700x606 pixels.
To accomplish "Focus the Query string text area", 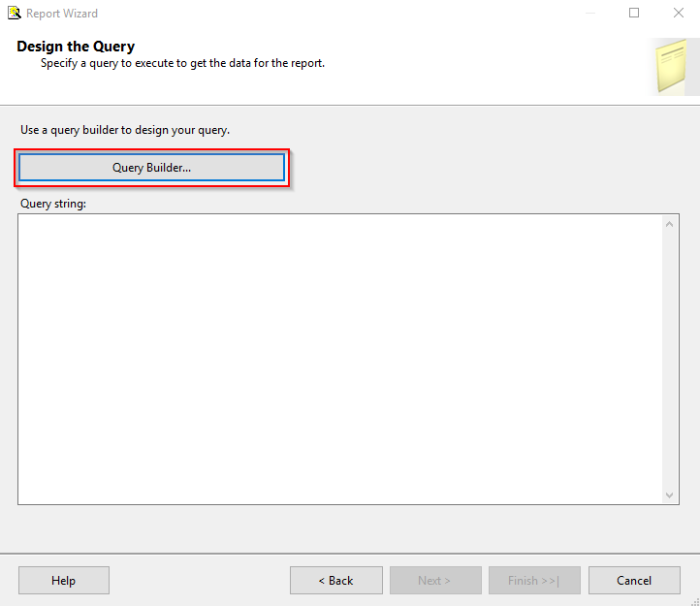I will 340,359.
